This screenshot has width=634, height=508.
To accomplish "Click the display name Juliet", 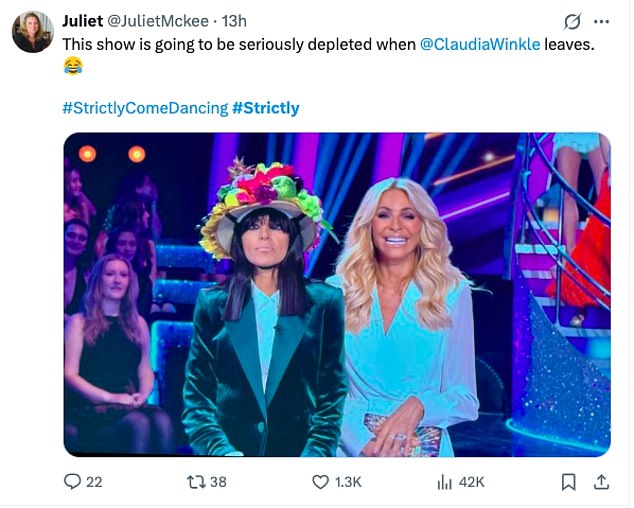I will coord(83,21).
